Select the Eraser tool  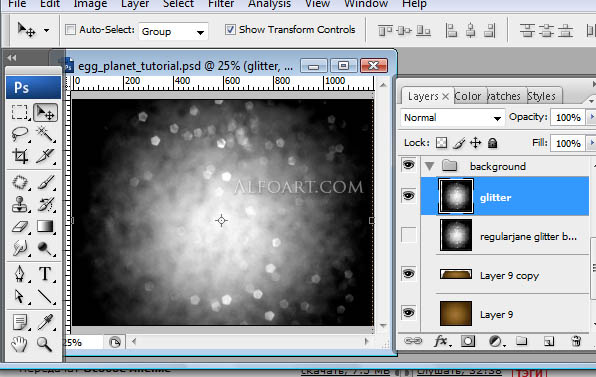coord(20,227)
